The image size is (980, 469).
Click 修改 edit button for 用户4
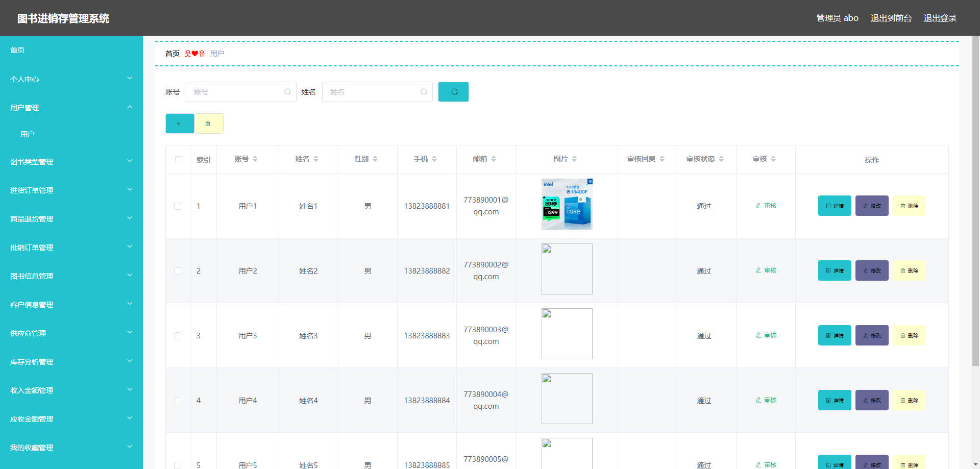click(x=872, y=400)
